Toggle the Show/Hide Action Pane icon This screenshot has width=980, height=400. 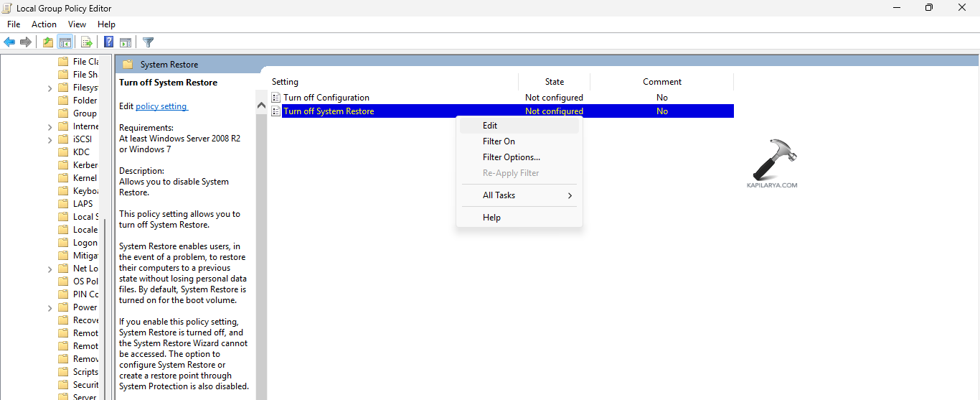click(126, 42)
